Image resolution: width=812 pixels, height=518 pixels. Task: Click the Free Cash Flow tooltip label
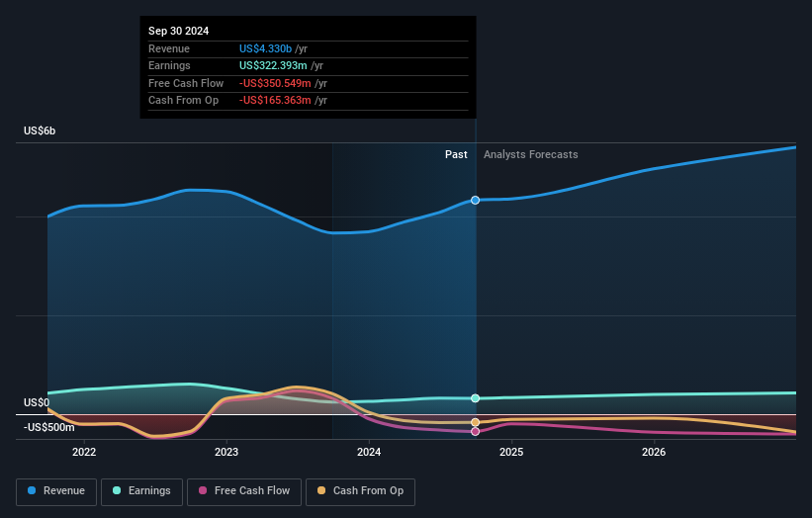[x=186, y=83]
